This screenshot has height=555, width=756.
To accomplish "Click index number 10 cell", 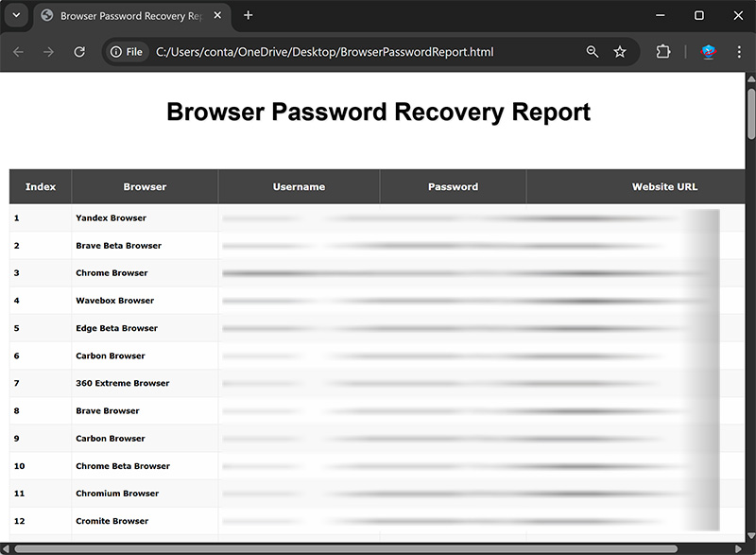I will [x=41, y=466].
